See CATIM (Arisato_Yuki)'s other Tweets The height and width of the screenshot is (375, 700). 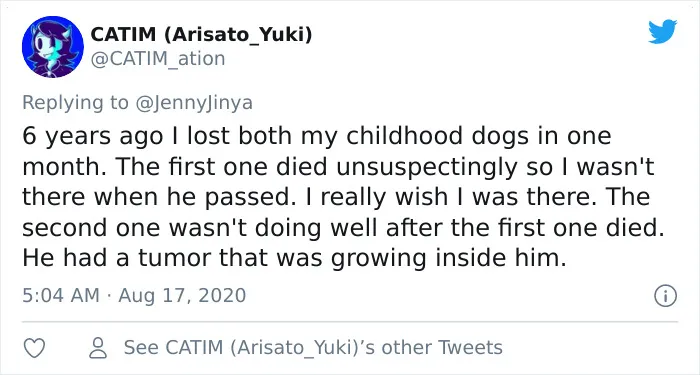tap(313, 348)
